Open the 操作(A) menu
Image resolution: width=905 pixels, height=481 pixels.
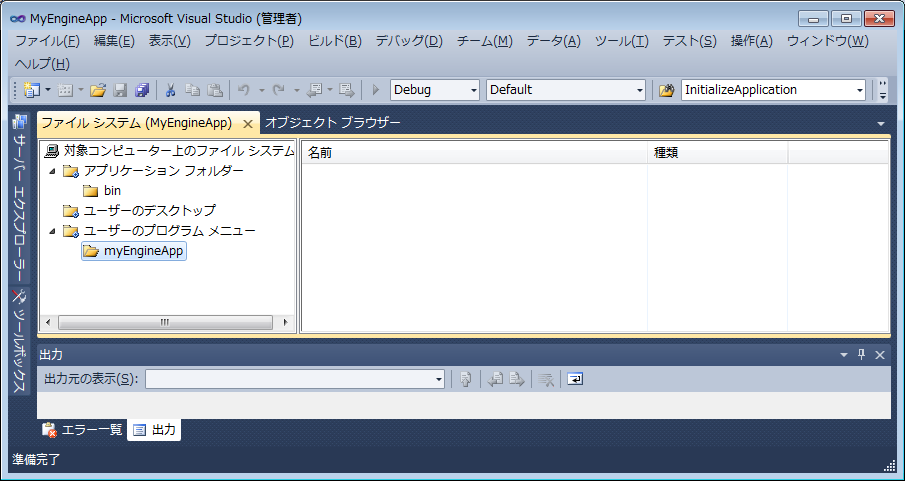click(x=751, y=41)
